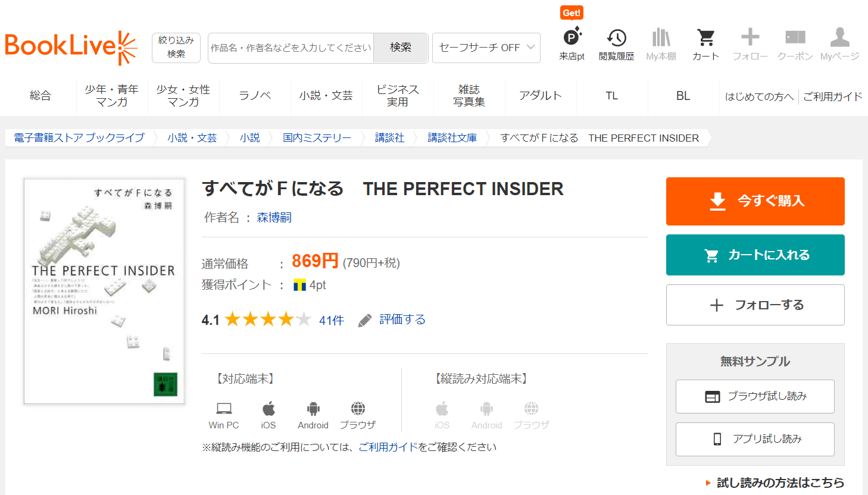The height and width of the screenshot is (495, 868).
Task: Click the フォロー plus icon in header
Action: 750,38
